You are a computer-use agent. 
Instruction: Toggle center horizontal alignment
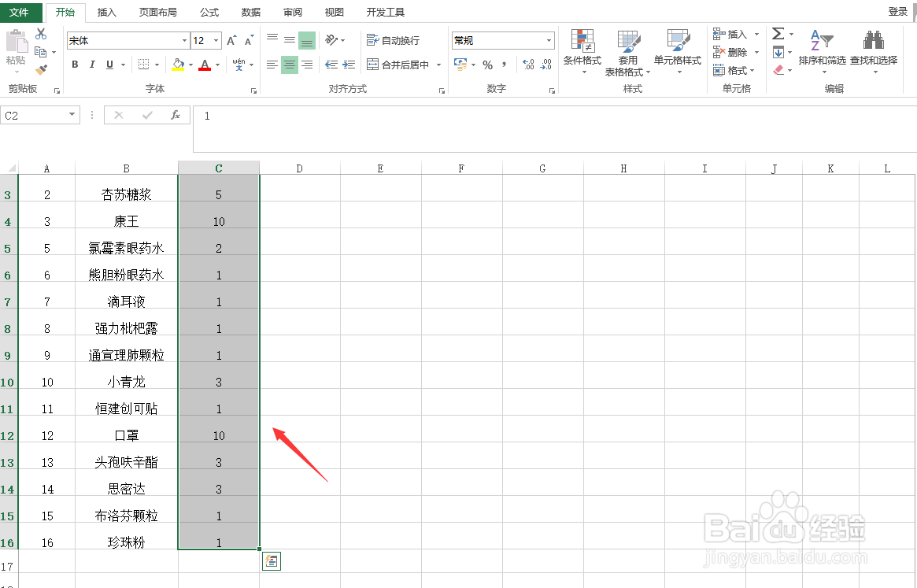[x=290, y=65]
